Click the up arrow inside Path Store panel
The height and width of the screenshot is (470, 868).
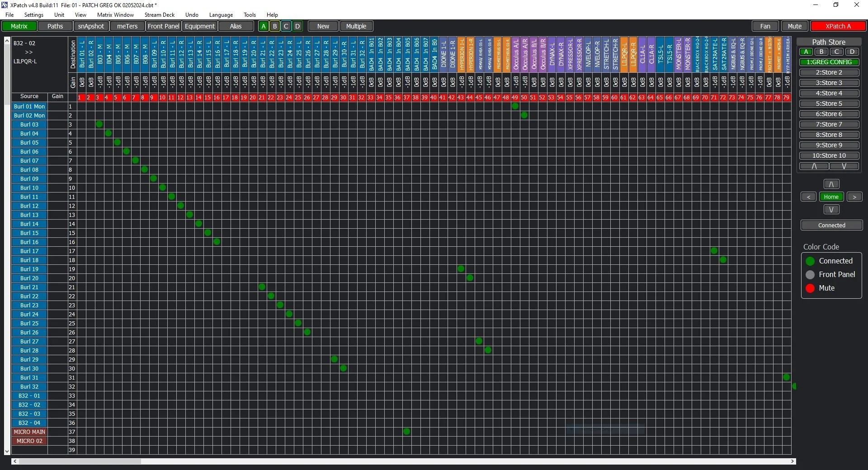click(x=814, y=166)
